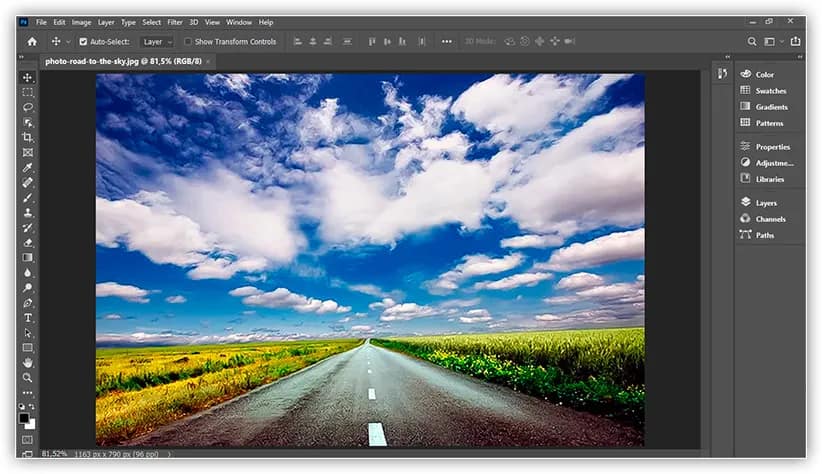Viewport: 822px width, 474px height.
Task: Open the Layers panel
Action: tap(766, 203)
